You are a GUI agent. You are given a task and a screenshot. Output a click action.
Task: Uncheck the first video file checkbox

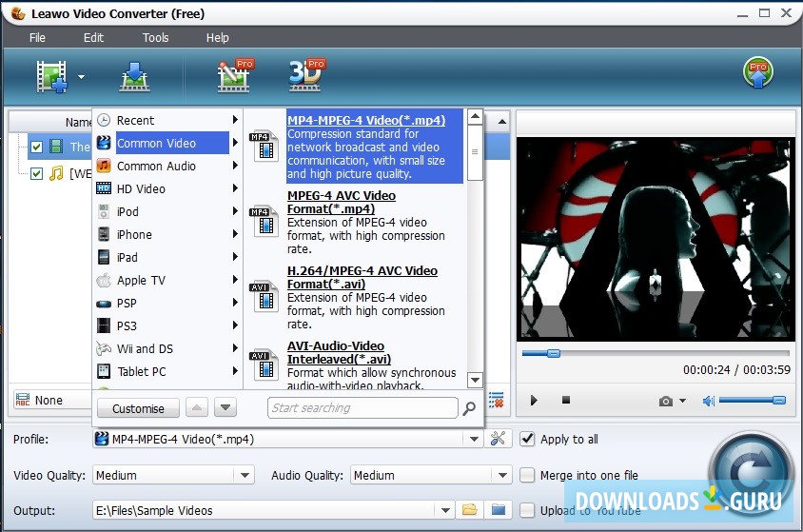[x=36, y=147]
